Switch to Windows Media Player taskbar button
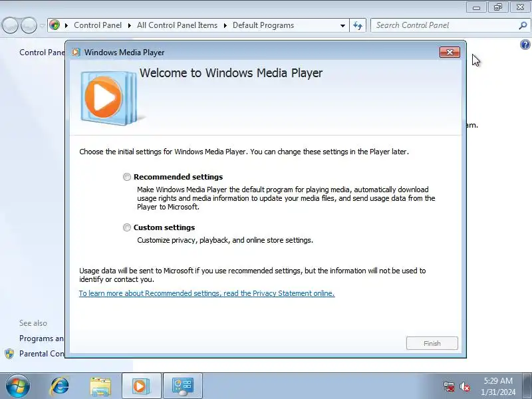This screenshot has height=399, width=532. [142, 386]
